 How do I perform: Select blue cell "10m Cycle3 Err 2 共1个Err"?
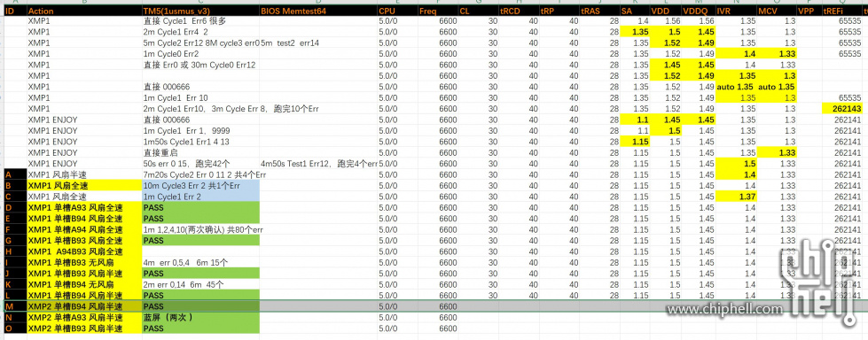click(x=200, y=186)
